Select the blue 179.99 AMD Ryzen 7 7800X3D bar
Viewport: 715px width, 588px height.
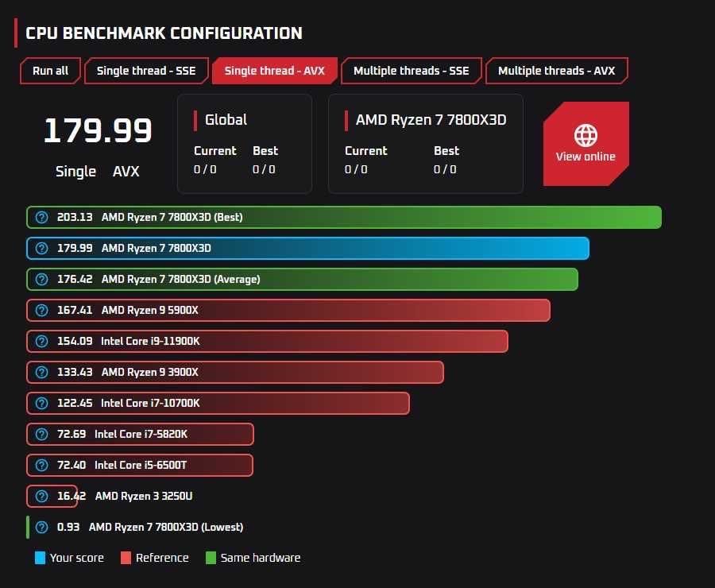pyautogui.click(x=307, y=248)
